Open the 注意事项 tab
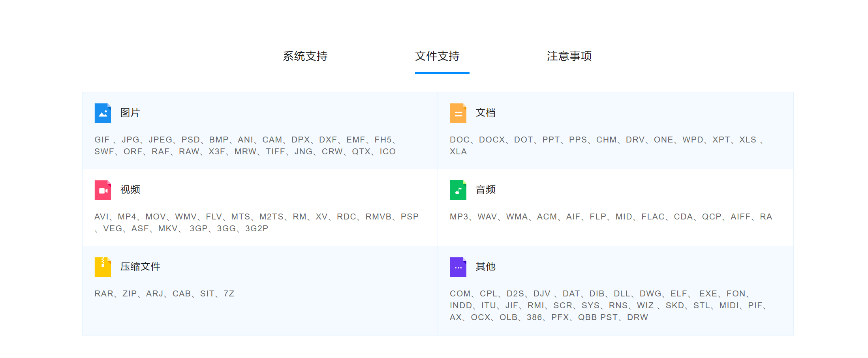The image size is (868, 358). click(569, 56)
